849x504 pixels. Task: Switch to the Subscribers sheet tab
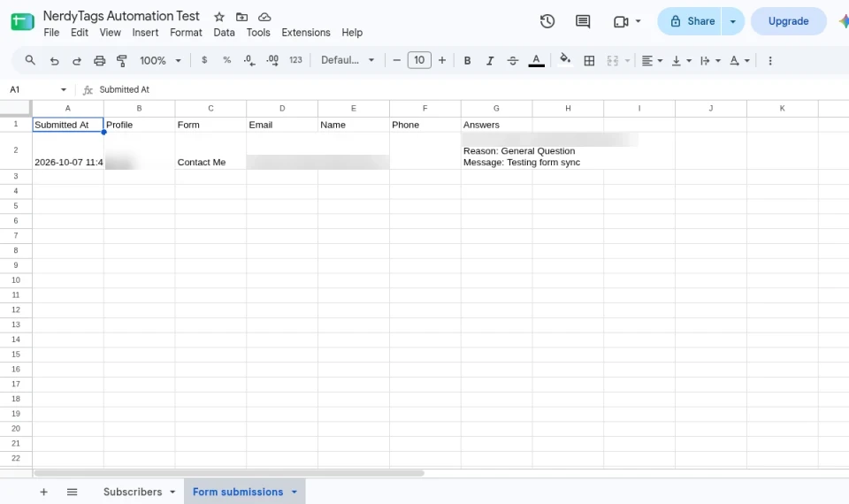(x=133, y=492)
